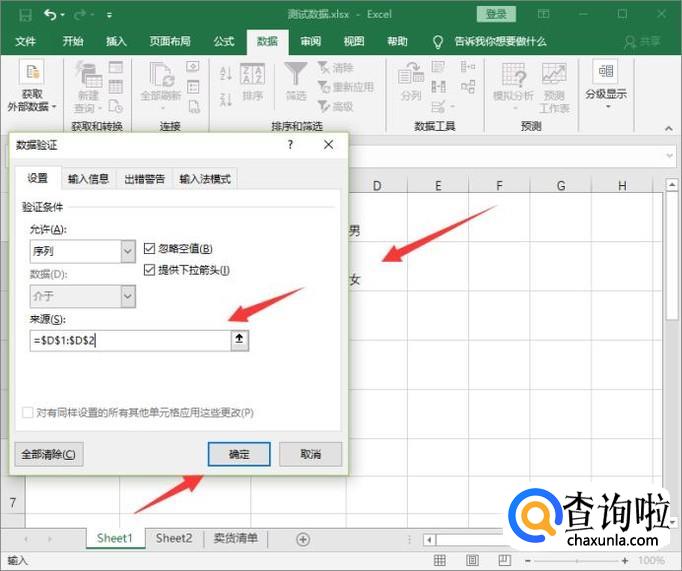This screenshot has width=682, height=571.
Task: Click the ribbon display options icon
Action: (x=543, y=14)
